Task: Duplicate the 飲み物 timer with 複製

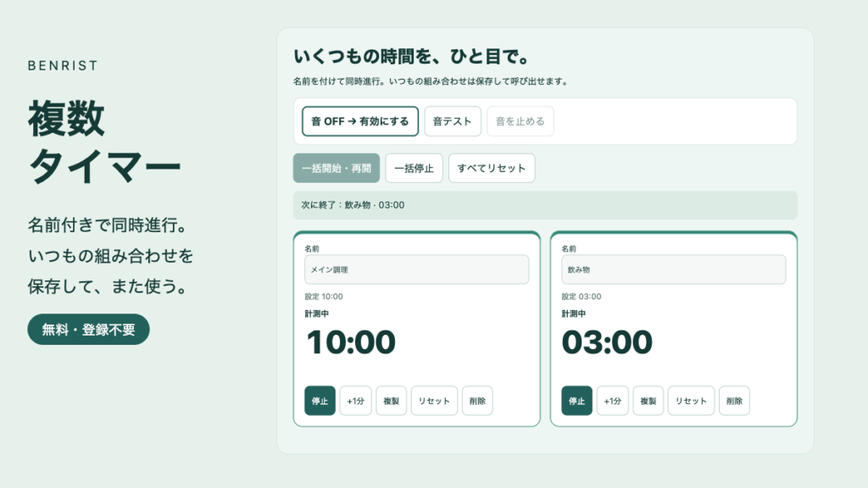Action: tap(648, 401)
